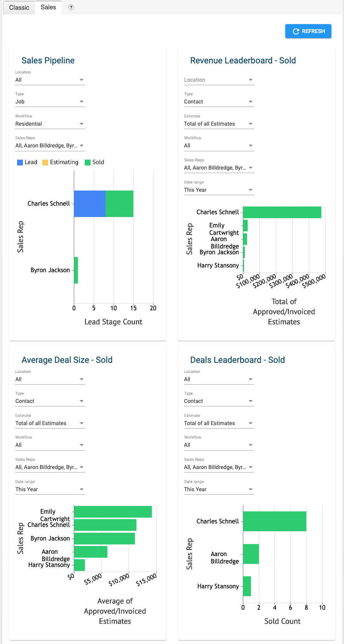Open Deals Leaderboard Workflow dropdown
Viewport: 347px width, 644px height.
click(x=219, y=445)
